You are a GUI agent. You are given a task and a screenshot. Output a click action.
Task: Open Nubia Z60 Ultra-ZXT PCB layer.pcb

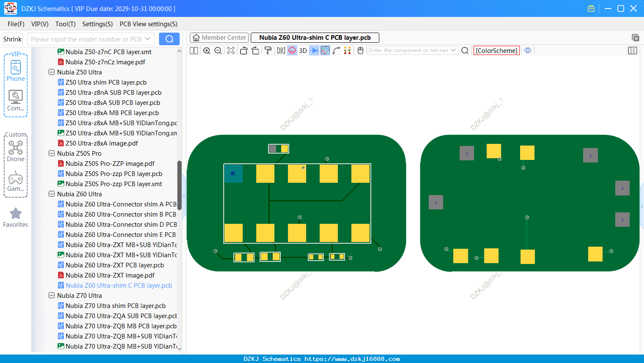115,265
